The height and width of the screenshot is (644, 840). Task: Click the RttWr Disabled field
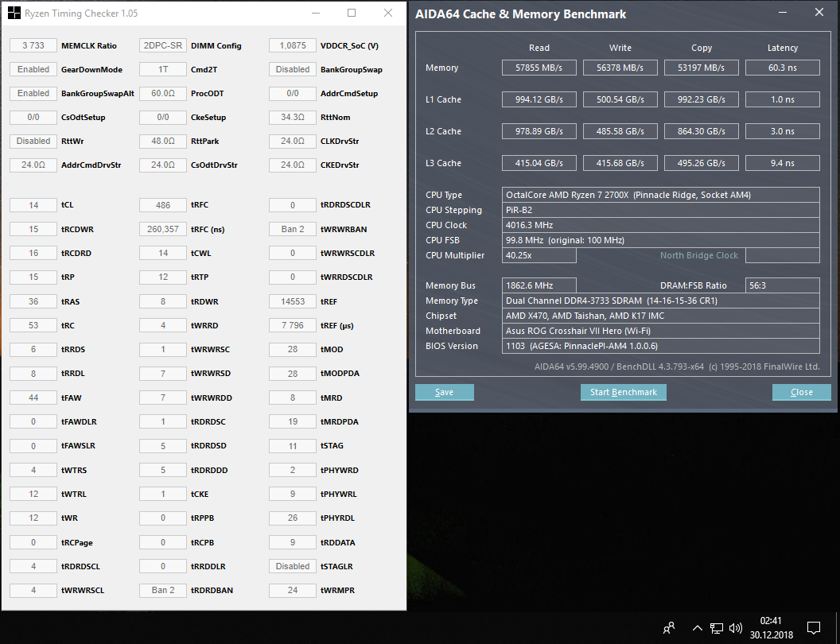pos(33,141)
